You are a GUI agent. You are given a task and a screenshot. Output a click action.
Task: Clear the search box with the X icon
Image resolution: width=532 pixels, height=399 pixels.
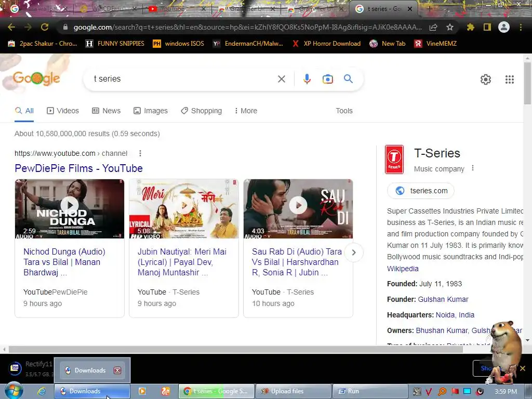(281, 79)
